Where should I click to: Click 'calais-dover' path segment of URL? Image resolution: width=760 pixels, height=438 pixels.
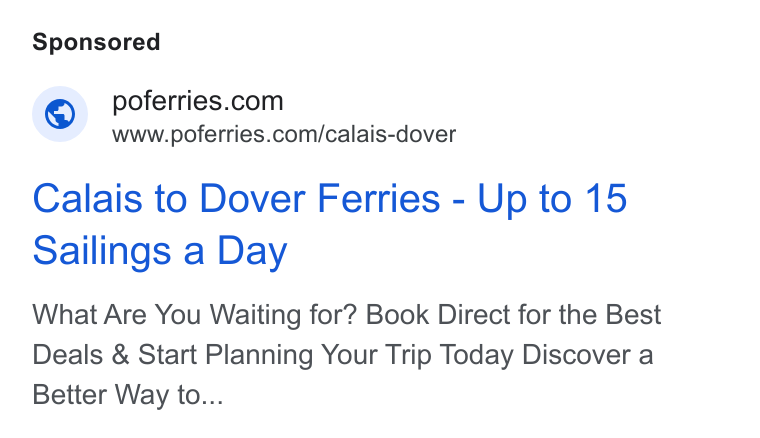click(x=391, y=135)
